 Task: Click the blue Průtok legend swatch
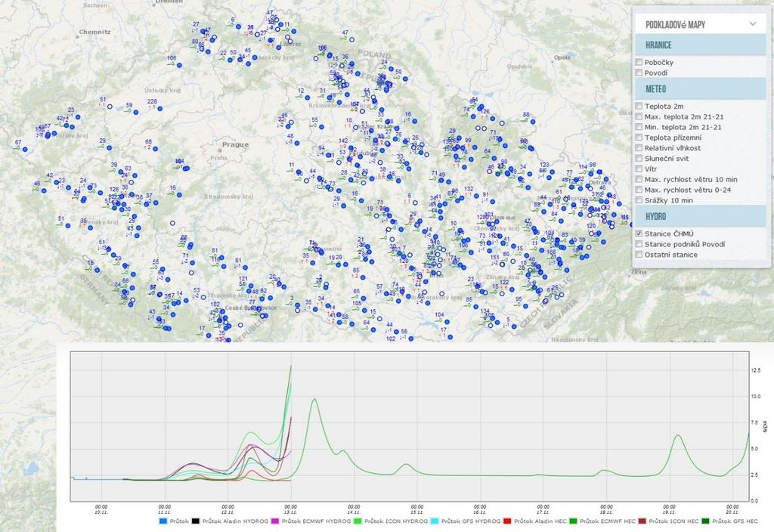click(x=163, y=521)
